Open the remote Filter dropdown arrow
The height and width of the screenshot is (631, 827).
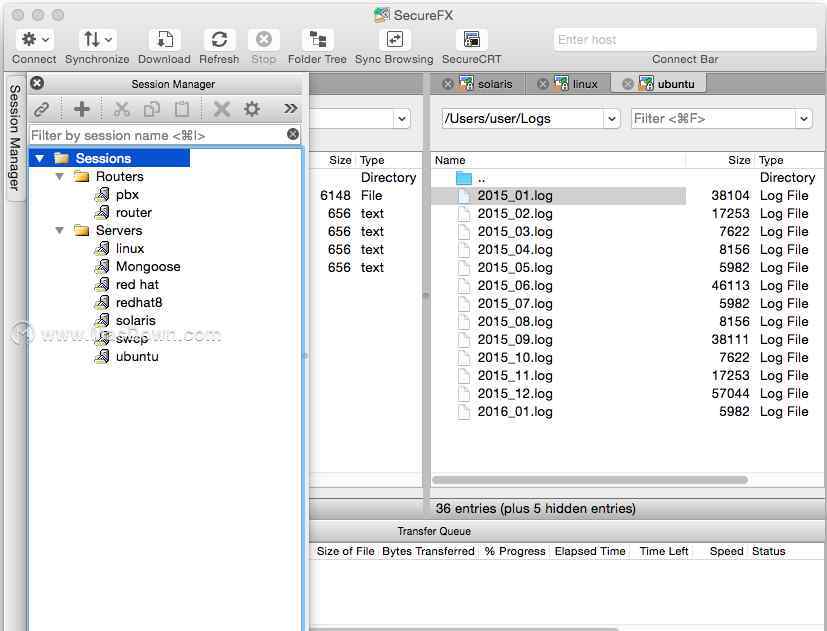(803, 119)
